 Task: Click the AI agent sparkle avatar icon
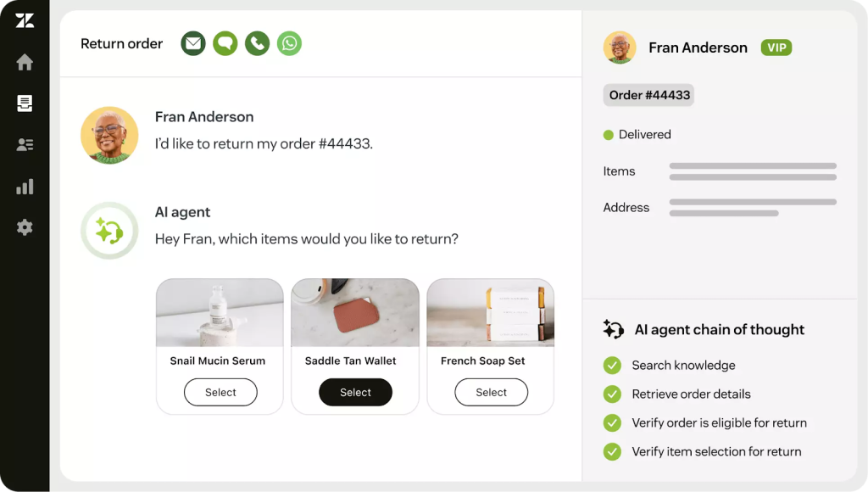pyautogui.click(x=108, y=230)
